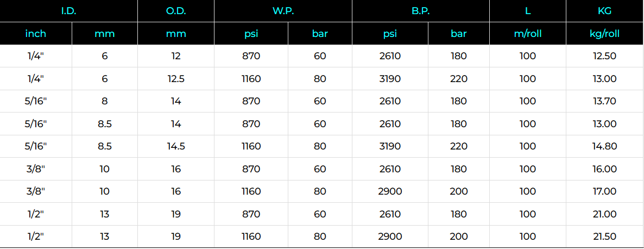Select the 1/4" cell in first row
Screen dimensions: 644x249
tap(36, 56)
